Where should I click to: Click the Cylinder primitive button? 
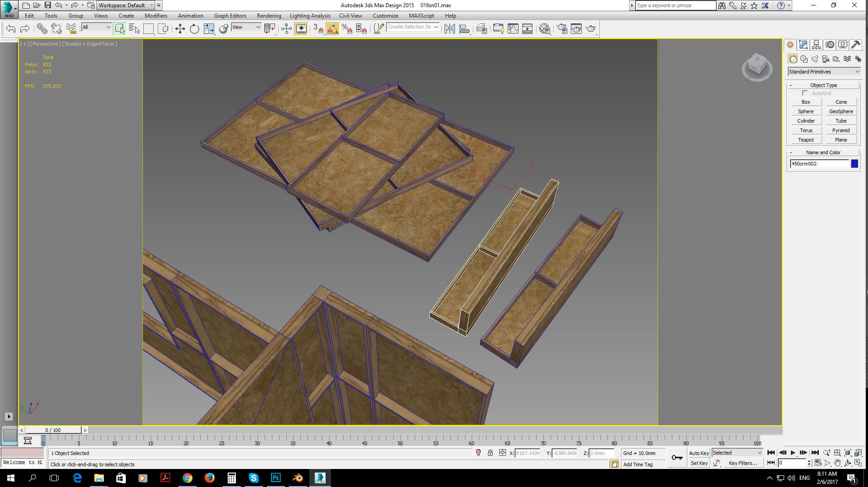tap(806, 121)
